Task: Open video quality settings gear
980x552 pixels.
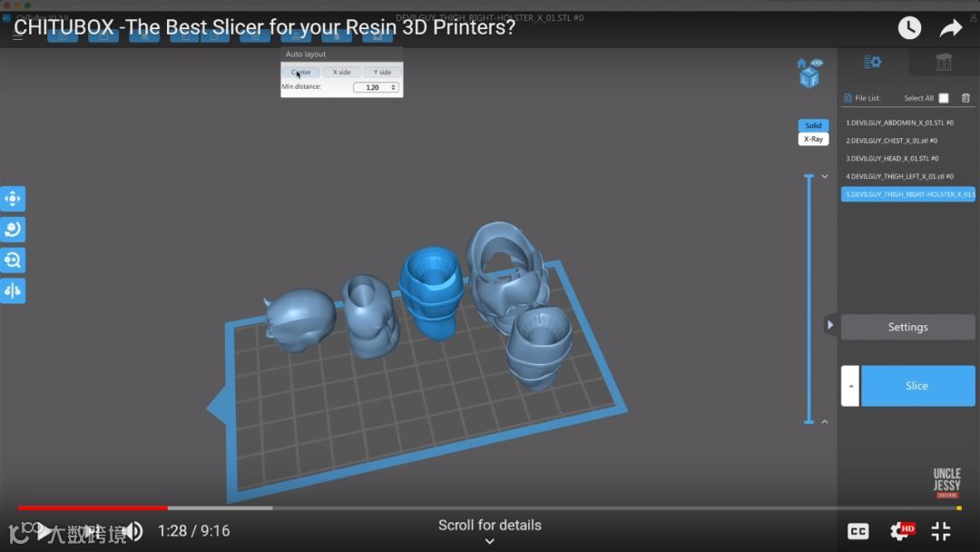Action: pos(901,531)
